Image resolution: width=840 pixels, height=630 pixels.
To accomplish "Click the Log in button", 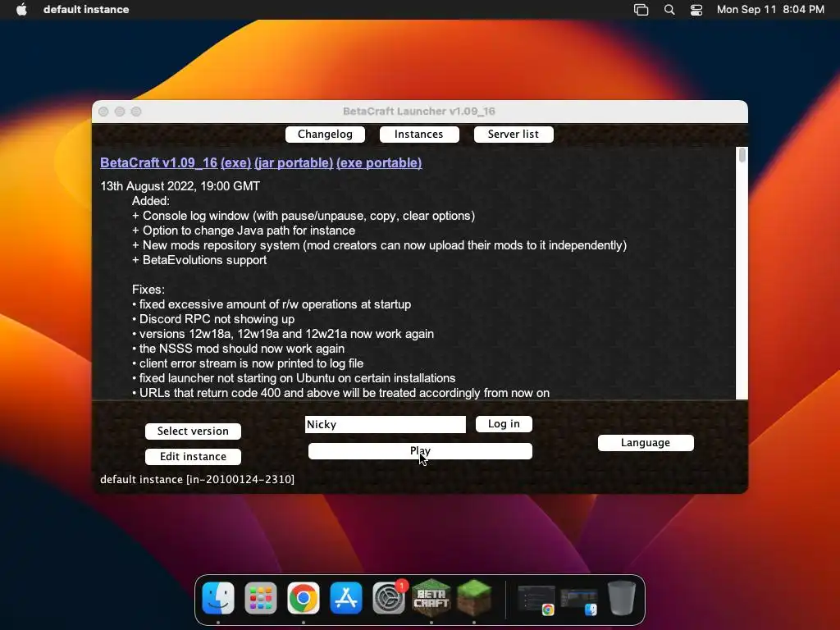I will [504, 424].
